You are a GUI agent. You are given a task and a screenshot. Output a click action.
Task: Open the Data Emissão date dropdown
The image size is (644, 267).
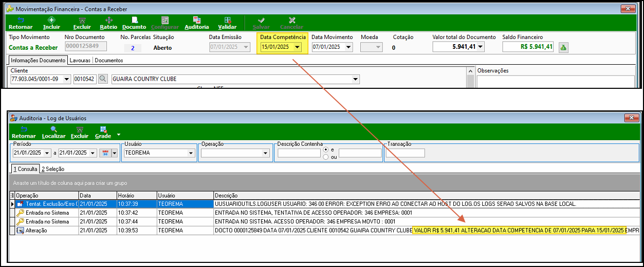point(246,47)
